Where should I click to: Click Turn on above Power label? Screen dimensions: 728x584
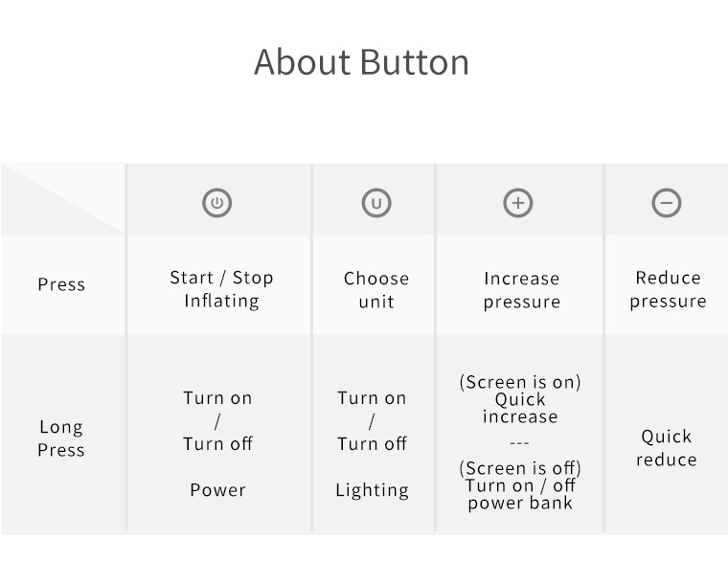tap(217, 398)
